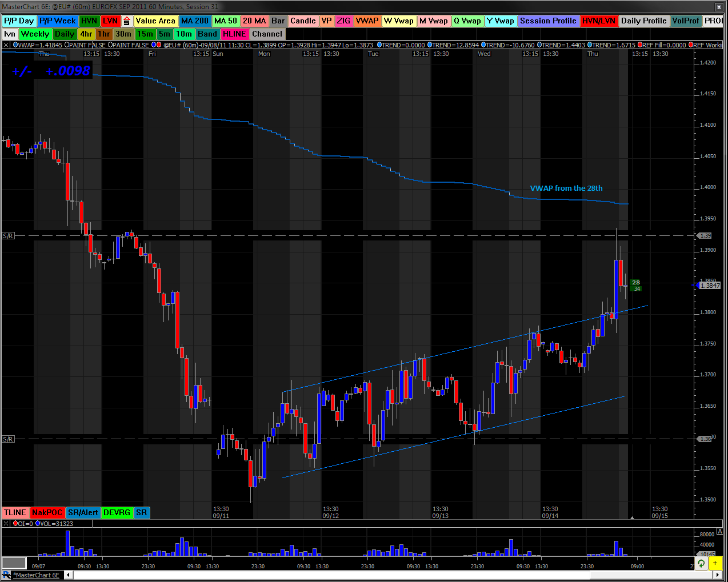Switch timeframe to 10m

[184, 34]
